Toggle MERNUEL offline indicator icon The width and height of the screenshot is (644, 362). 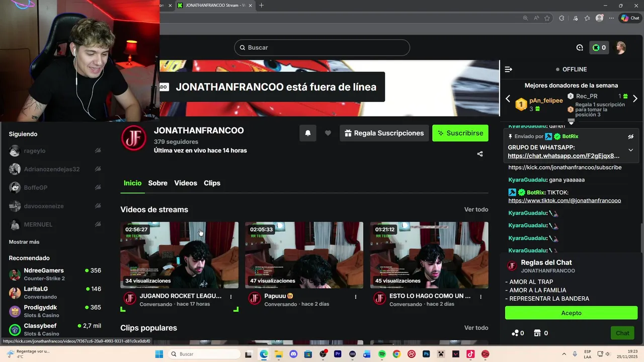[x=98, y=224]
